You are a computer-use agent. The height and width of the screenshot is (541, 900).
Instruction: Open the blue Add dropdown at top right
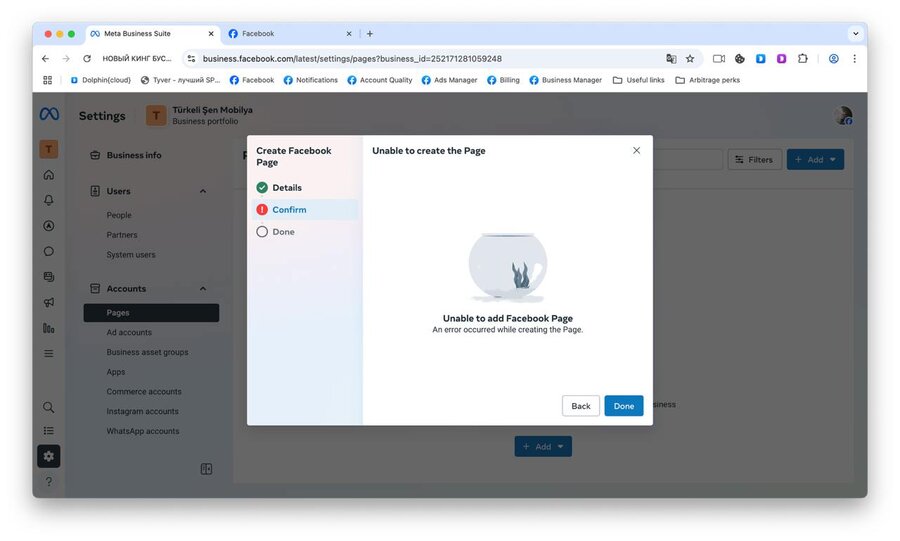[815, 160]
